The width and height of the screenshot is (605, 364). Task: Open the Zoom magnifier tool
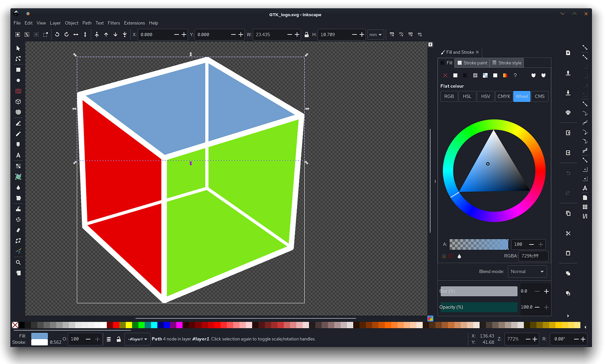(x=18, y=262)
